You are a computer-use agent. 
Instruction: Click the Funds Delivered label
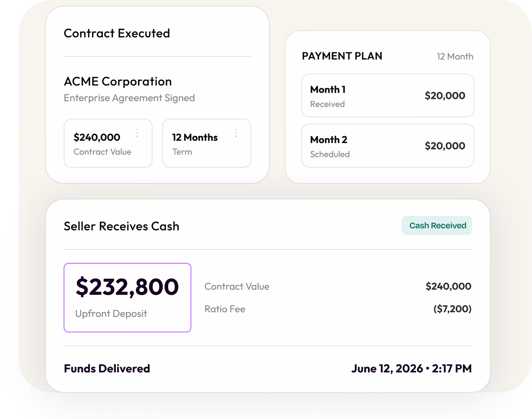click(107, 368)
